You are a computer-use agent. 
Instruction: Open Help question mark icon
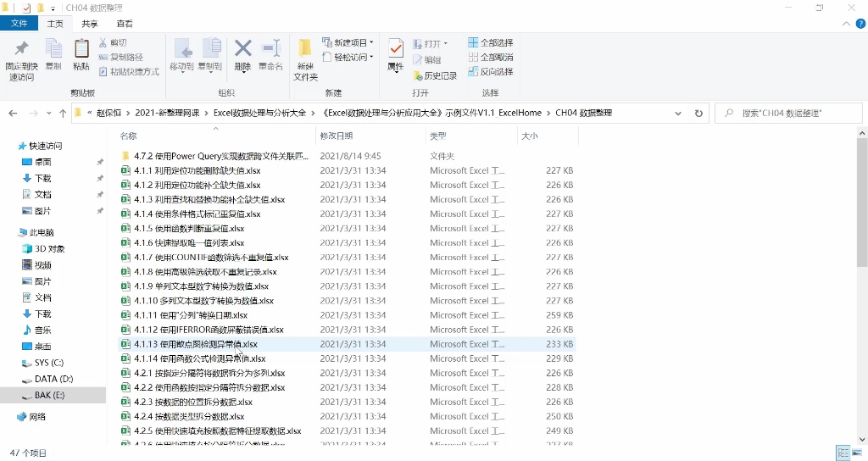[861, 23]
